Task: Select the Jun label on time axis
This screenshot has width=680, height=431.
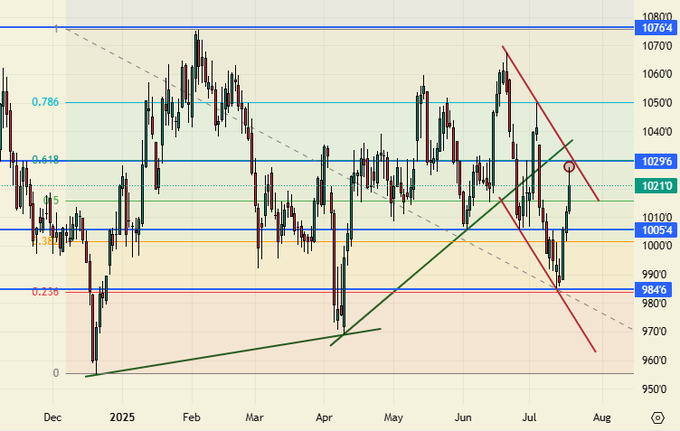Action: (463, 416)
